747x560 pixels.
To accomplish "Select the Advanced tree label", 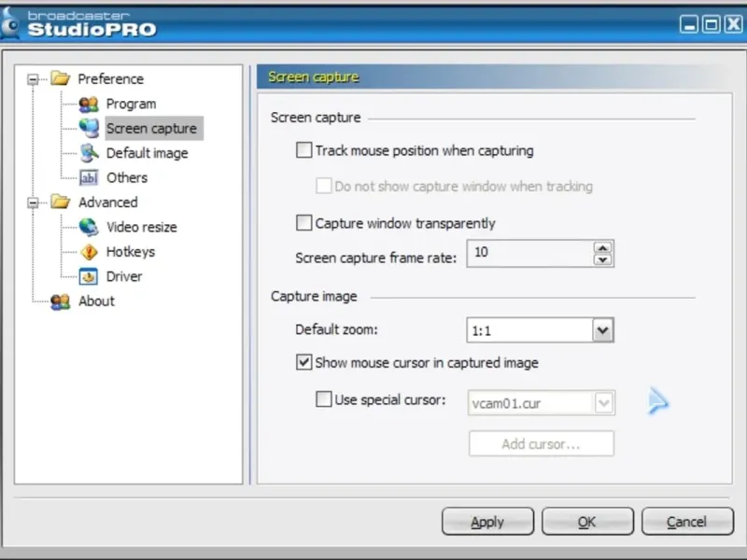I will click(108, 203).
